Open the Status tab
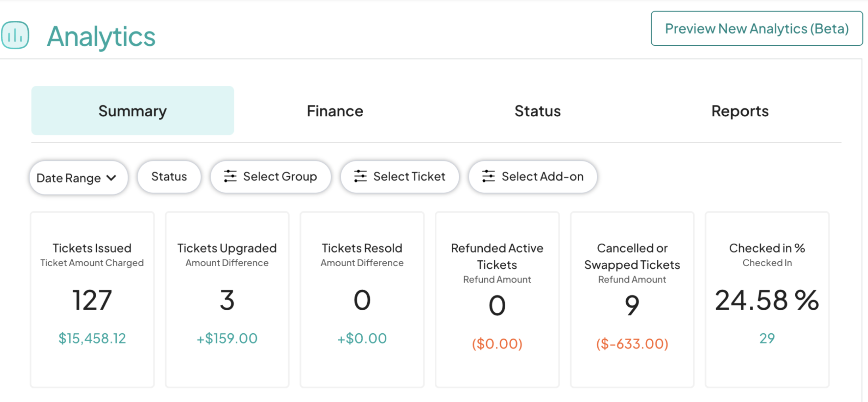Screen dimensions: 868x402 pos(537,111)
